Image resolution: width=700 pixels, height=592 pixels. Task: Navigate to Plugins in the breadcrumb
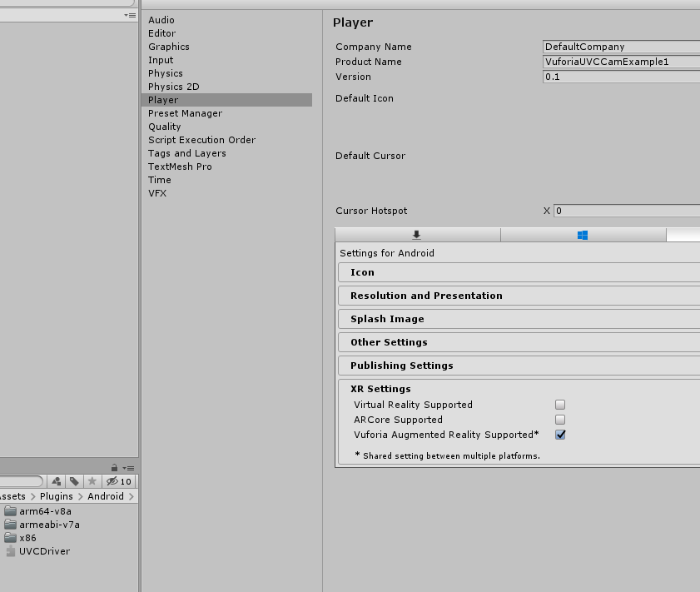tap(56, 495)
